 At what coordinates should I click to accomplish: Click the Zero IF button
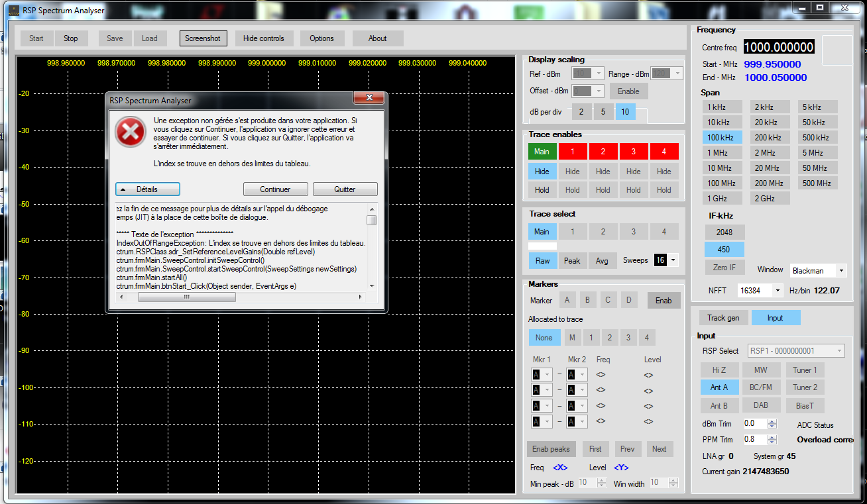pyautogui.click(x=724, y=268)
